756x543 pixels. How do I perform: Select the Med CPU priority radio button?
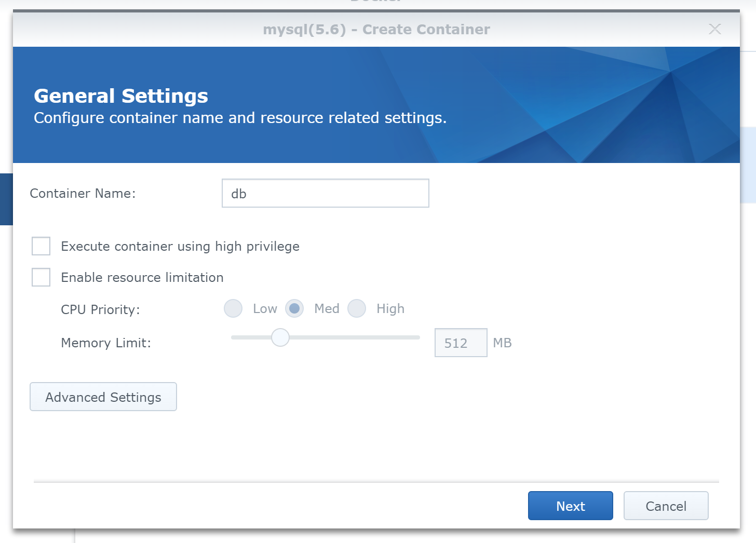coord(294,308)
